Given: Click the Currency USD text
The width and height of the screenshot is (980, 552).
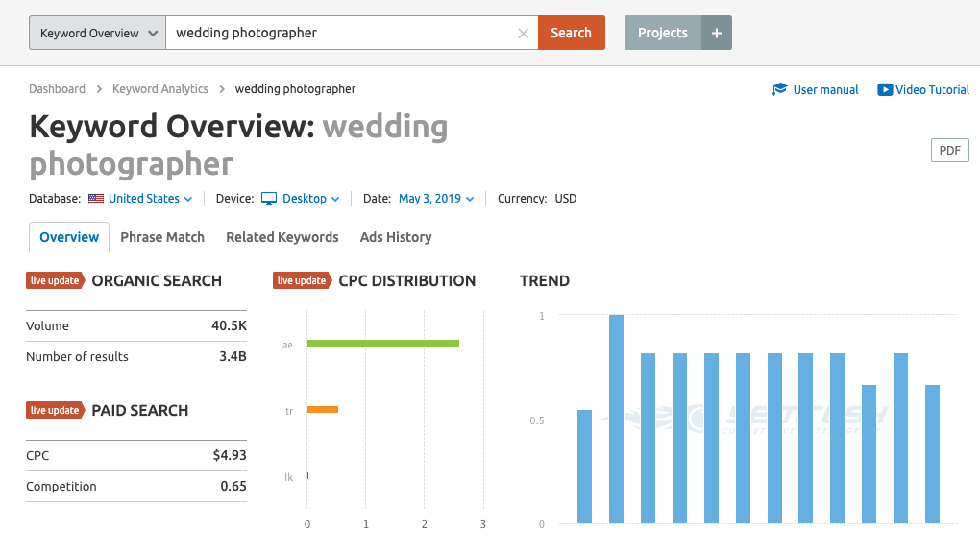Looking at the screenshot, I should point(537,199).
